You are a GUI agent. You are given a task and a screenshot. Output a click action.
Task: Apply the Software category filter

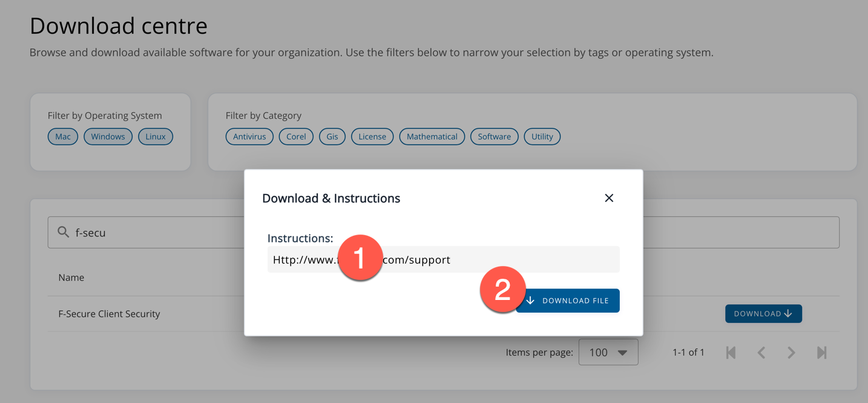[x=494, y=136]
